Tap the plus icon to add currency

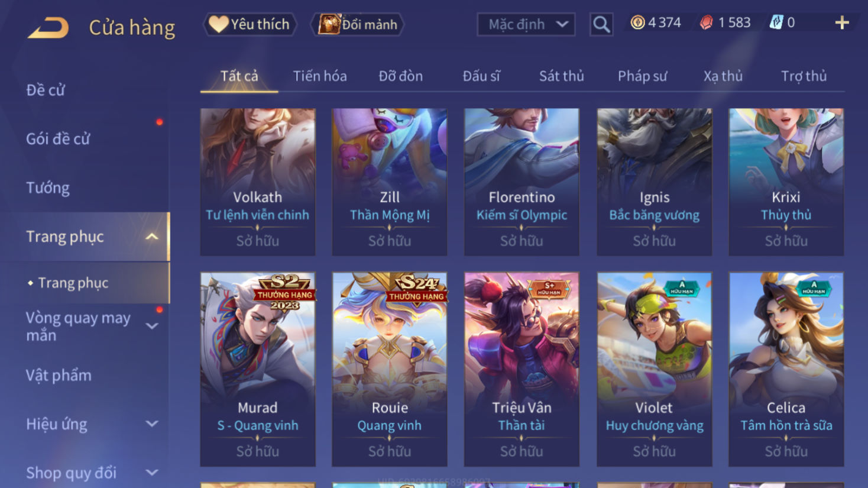[x=842, y=23]
